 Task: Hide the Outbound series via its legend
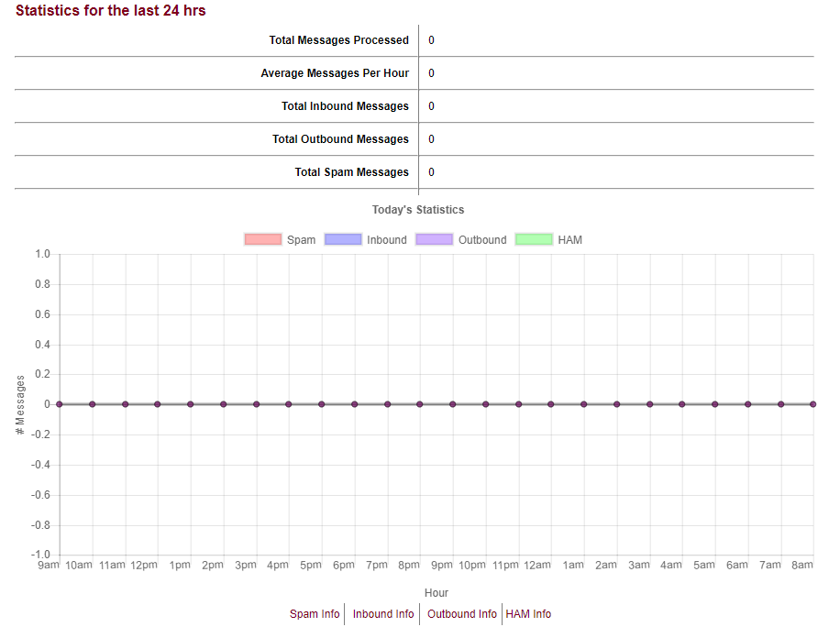(x=434, y=240)
